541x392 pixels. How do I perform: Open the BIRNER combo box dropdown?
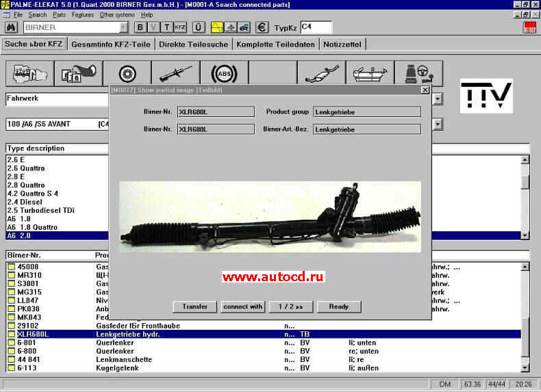tap(123, 27)
